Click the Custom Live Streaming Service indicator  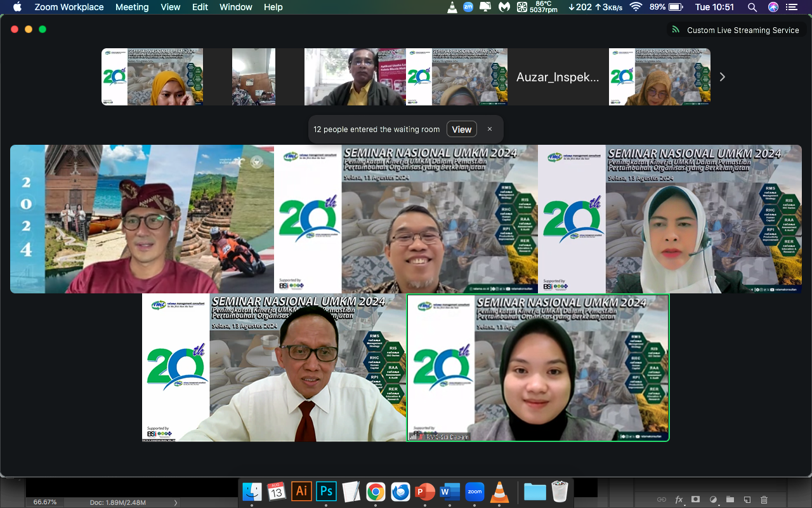point(736,30)
